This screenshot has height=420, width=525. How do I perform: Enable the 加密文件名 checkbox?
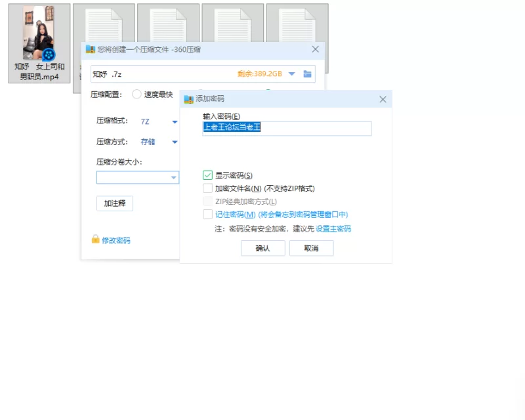coord(208,188)
